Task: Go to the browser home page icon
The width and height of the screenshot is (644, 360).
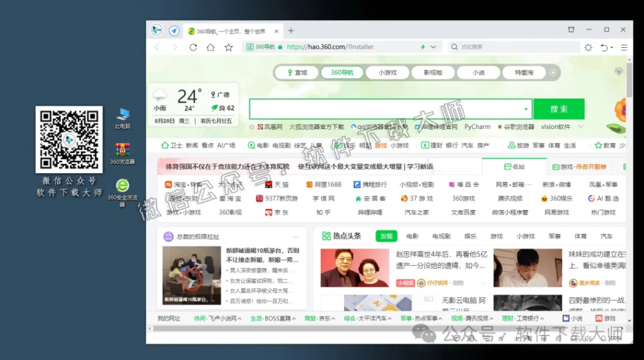Action: (211, 47)
